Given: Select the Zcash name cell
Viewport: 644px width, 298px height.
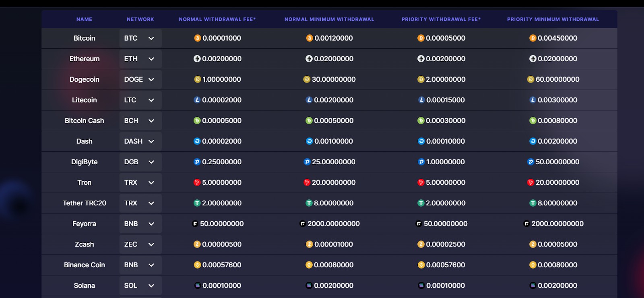Looking at the screenshot, I should pos(85,244).
